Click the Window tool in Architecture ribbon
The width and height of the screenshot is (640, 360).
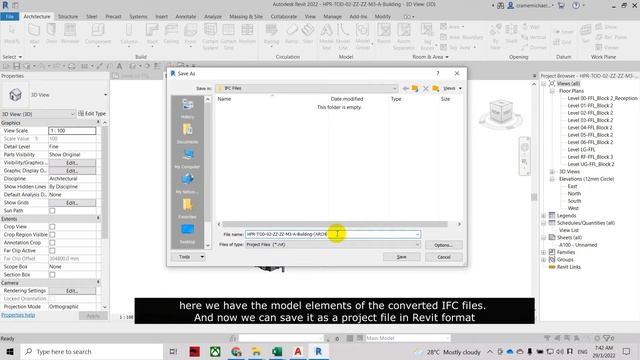[70, 33]
